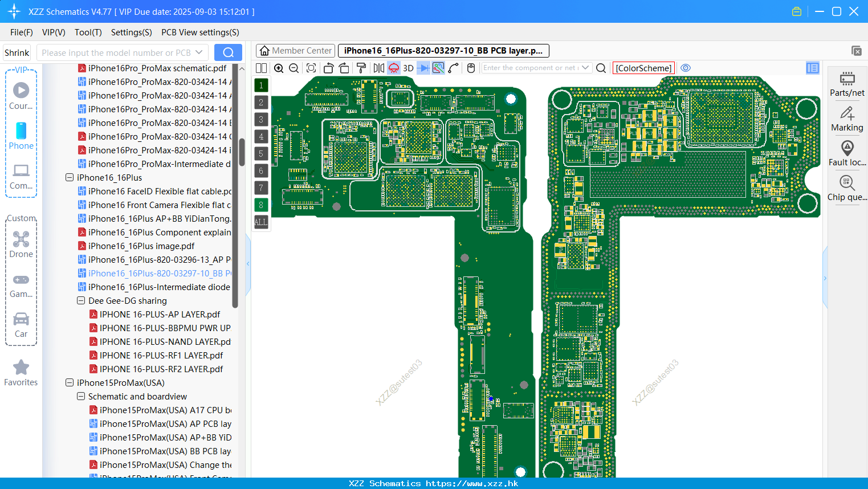Collapse the iPhone16_16Plus tree node
868x489 pixels.
[x=70, y=178]
